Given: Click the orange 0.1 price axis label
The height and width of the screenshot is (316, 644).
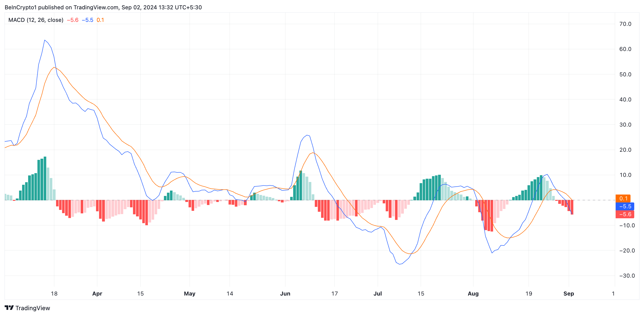Looking at the screenshot, I should pyautogui.click(x=624, y=198).
